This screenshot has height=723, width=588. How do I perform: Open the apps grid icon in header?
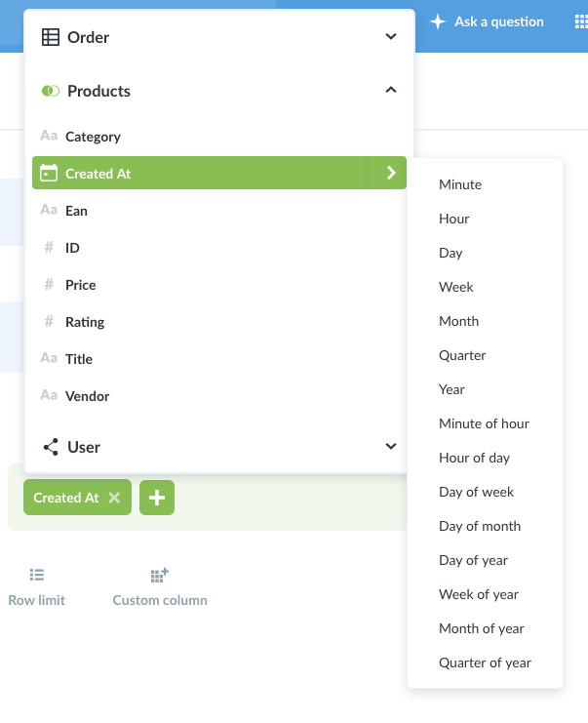(x=581, y=21)
